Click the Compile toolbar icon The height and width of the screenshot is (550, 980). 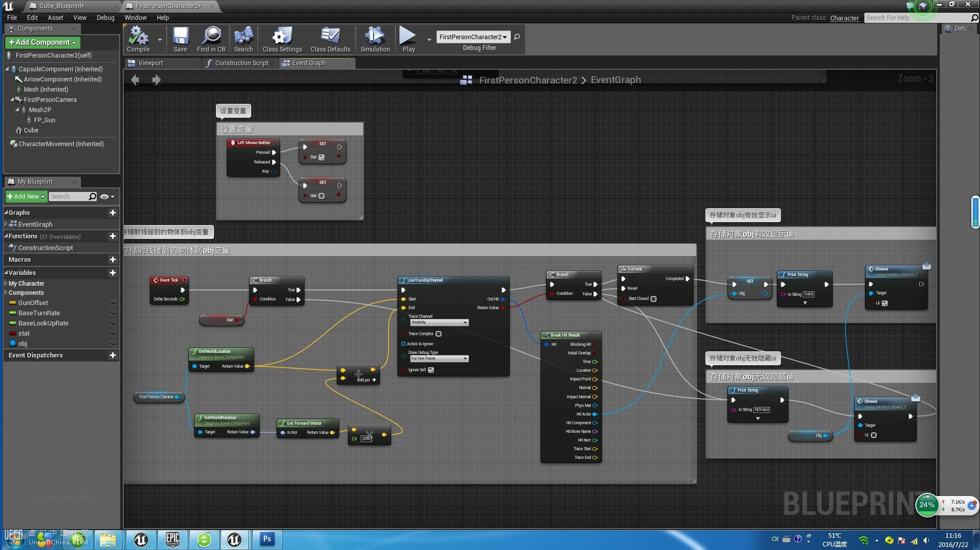tap(138, 39)
